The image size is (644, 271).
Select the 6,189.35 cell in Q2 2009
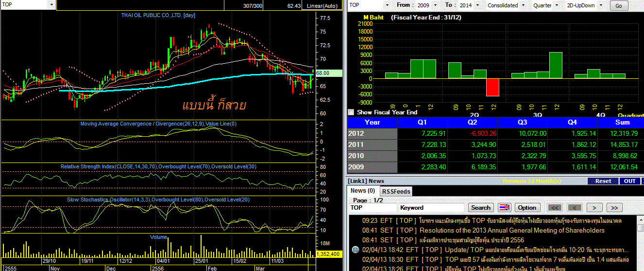point(472,167)
